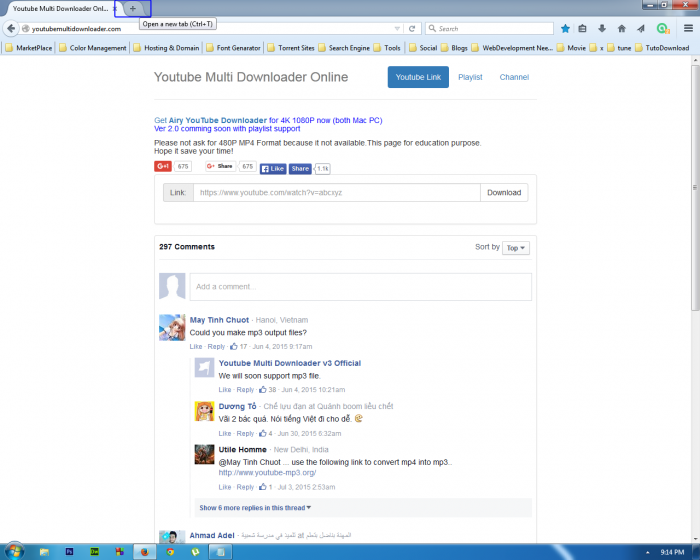The width and height of the screenshot is (700, 560).
Task: Open Google Chrome from taskbar
Action: pos(170,552)
